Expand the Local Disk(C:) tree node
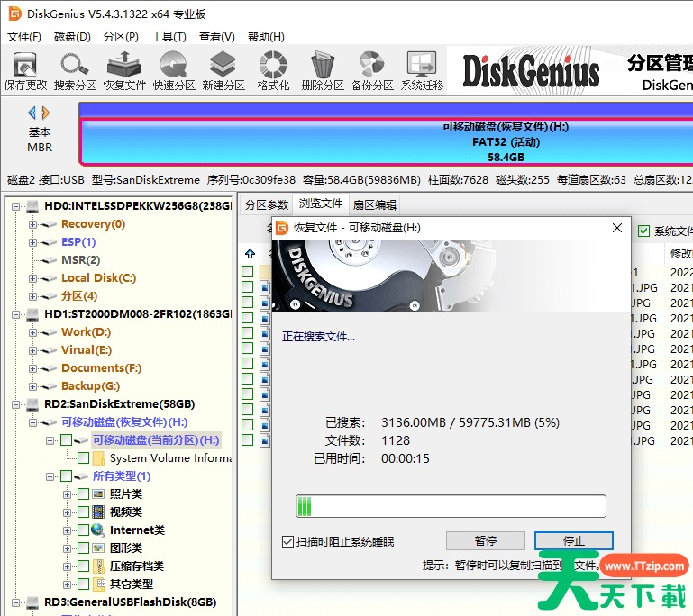The image size is (693, 616). point(32,278)
